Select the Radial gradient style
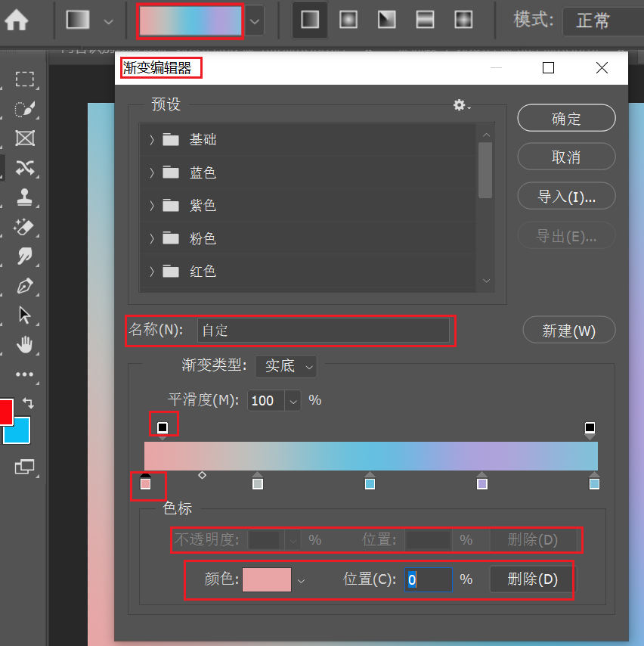Viewport: 644px width, 646px height. coord(348,20)
